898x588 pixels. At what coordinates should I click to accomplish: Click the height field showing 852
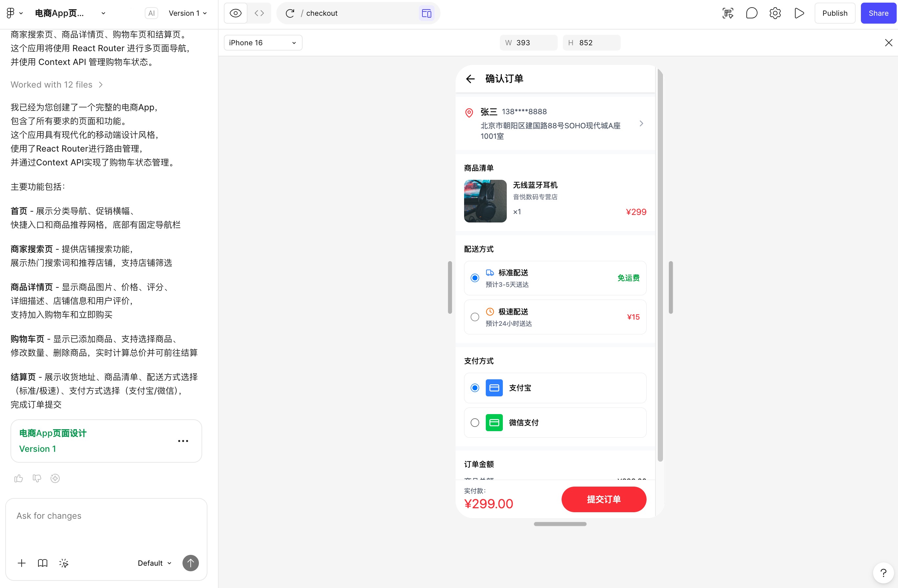point(591,43)
